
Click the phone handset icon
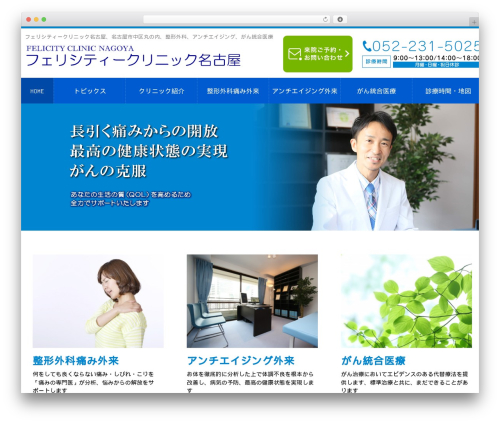[x=367, y=46]
